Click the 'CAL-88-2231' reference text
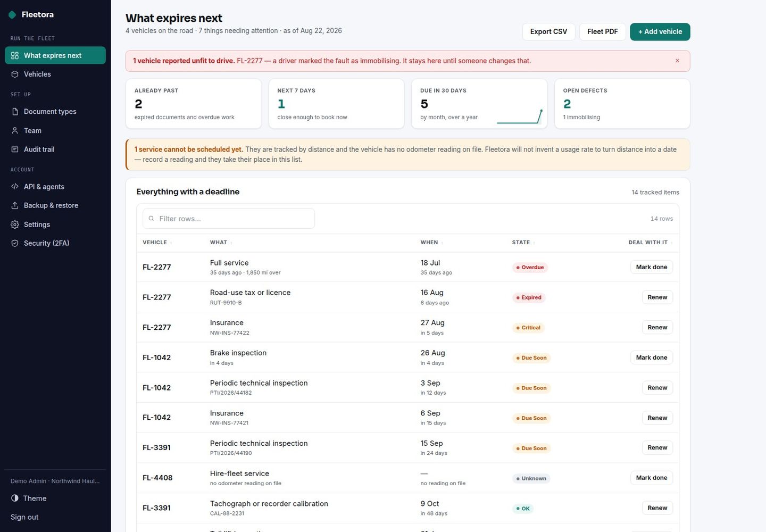 pyautogui.click(x=227, y=514)
